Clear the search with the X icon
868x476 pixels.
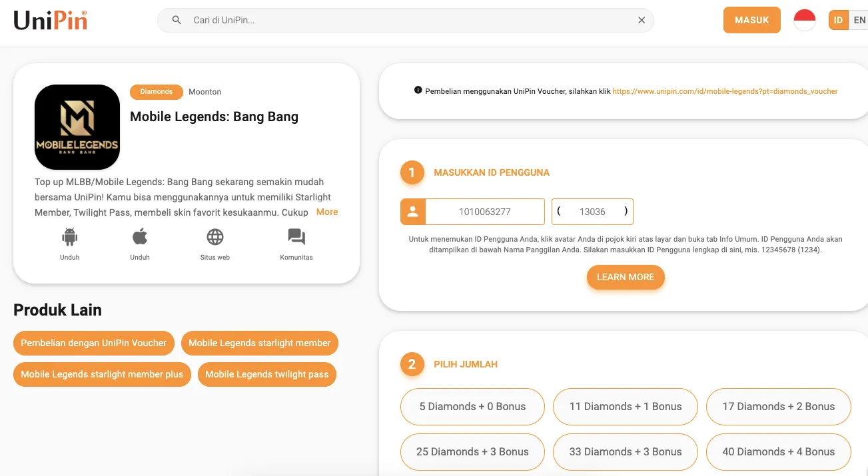(642, 20)
